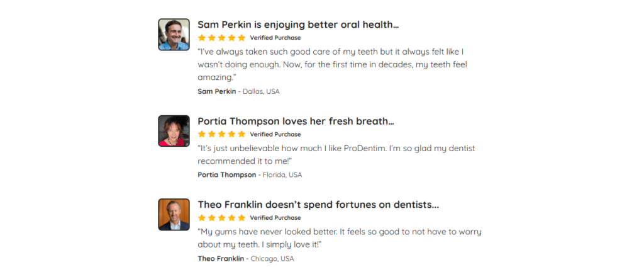The image size is (644, 279).
Task: Click Verified Purchase label under Sam Perkin
Action: pyautogui.click(x=275, y=38)
